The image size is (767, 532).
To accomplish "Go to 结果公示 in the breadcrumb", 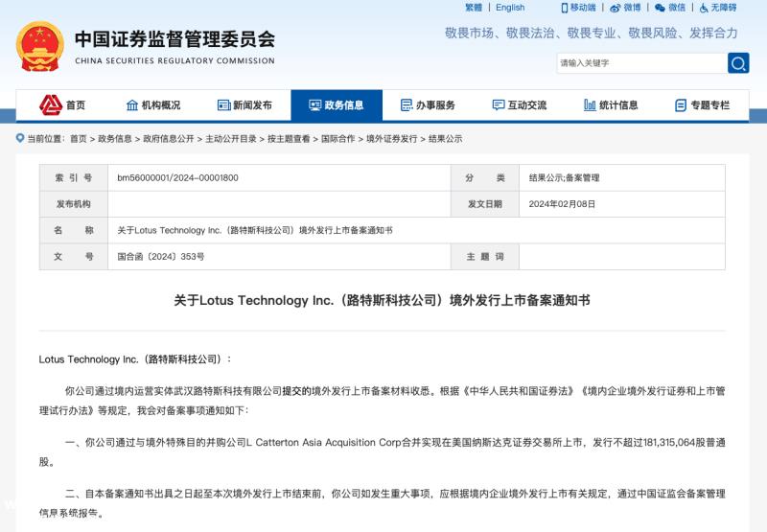I will 445,139.
